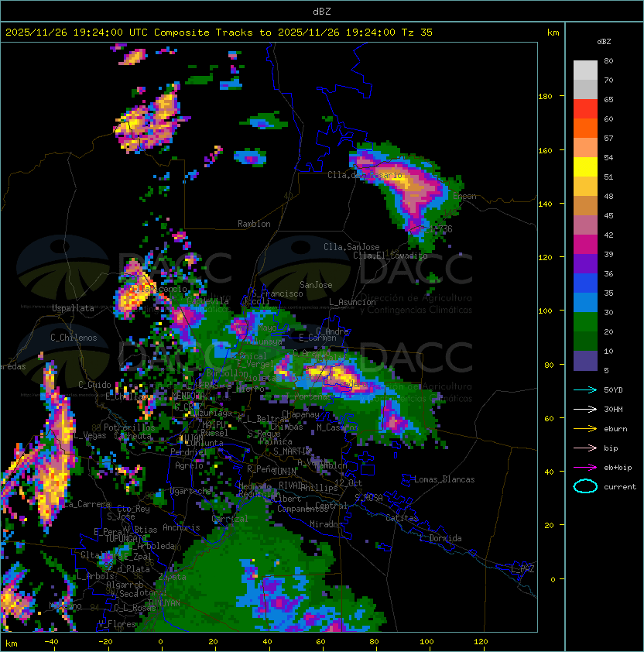Click the 'La_Carrera' place label
The image size is (644, 652).
click(x=87, y=504)
